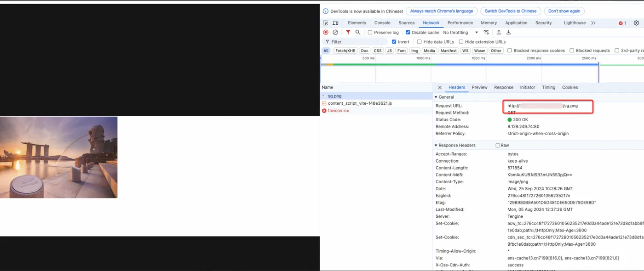Viewport: 644px width, 271px height.
Task: Click Switch DevTools to Chinese
Action: [x=511, y=11]
